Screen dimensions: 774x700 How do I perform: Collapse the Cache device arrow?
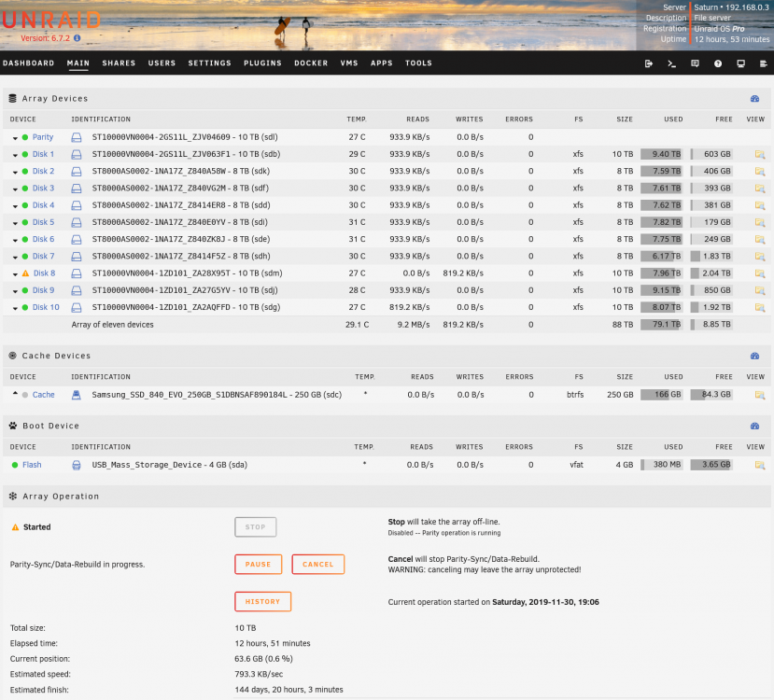pos(15,394)
